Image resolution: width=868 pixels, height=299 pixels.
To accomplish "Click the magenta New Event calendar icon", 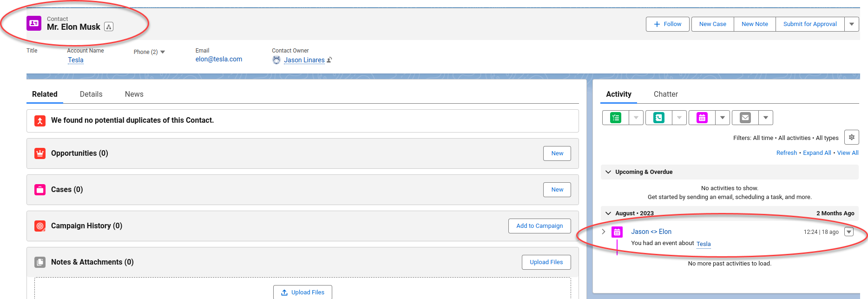I will (x=702, y=118).
